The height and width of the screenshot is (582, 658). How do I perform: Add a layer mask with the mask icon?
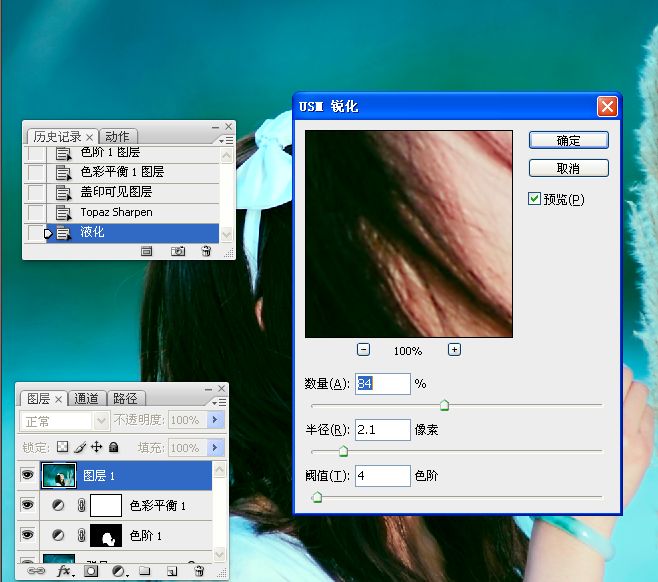pyautogui.click(x=91, y=571)
